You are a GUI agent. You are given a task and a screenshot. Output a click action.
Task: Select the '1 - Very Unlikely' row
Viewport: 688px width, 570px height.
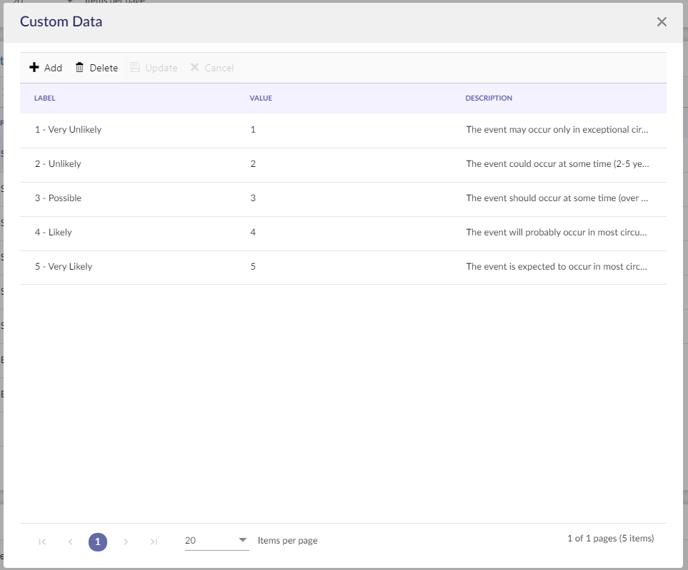point(68,130)
